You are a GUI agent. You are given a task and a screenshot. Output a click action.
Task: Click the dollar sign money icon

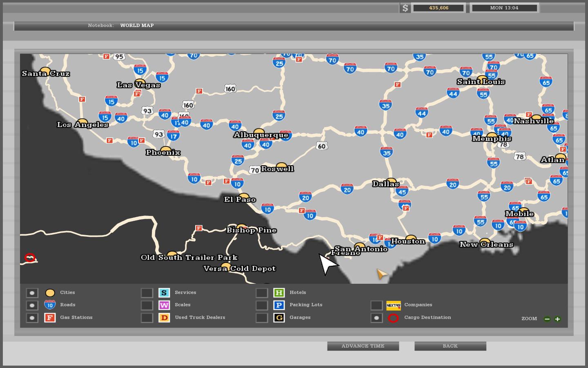coord(405,8)
